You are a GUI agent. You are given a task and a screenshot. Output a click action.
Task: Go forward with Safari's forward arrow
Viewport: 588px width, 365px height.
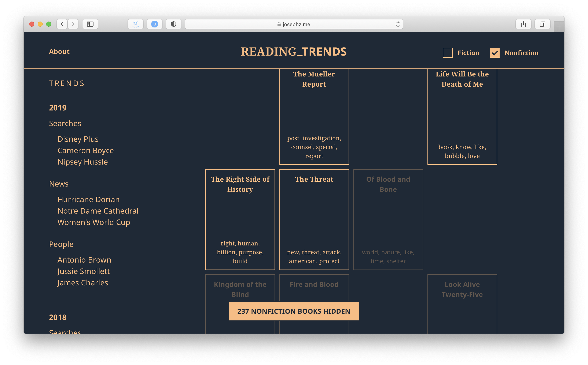[73, 24]
